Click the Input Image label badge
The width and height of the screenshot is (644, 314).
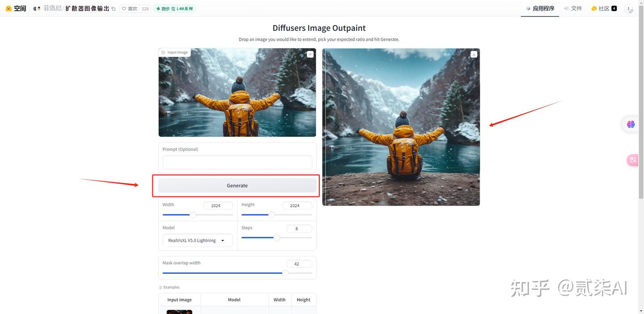[x=175, y=52]
